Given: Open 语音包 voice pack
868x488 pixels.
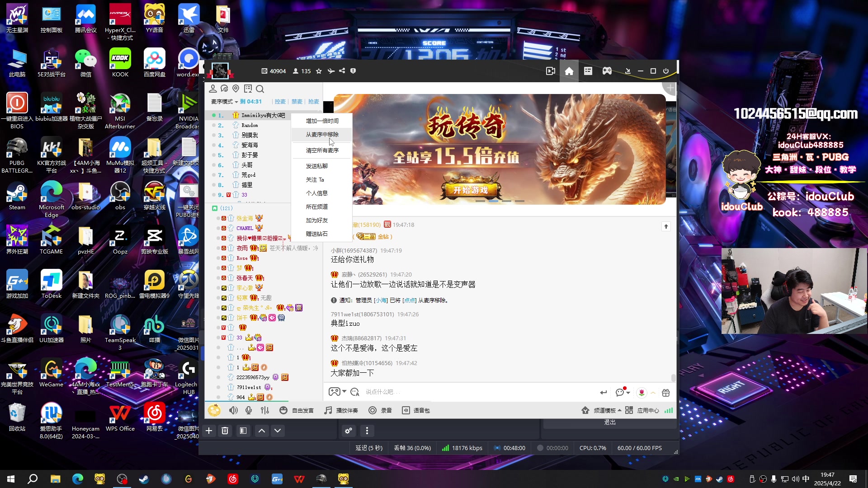Looking at the screenshot, I should 416,410.
